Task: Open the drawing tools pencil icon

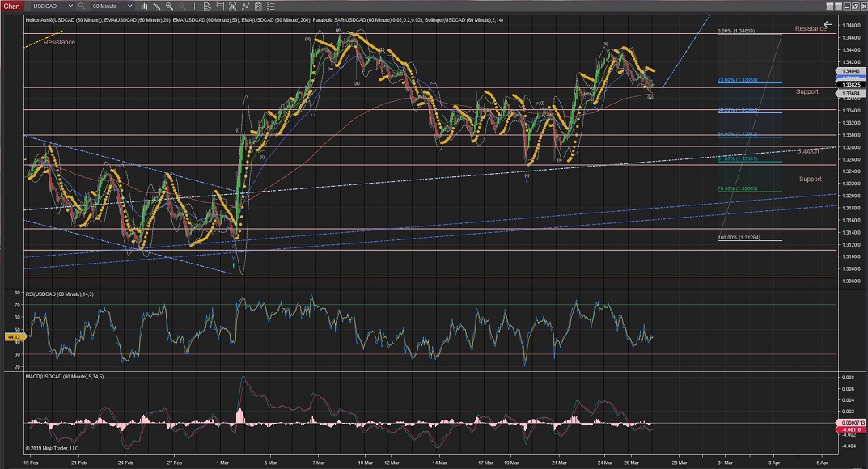Action: click(x=157, y=6)
